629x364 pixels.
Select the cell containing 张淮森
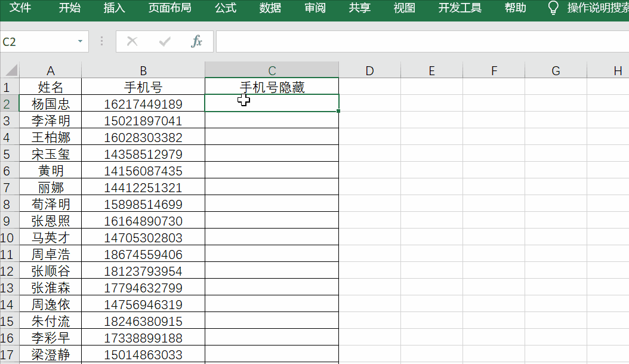pyautogui.click(x=51, y=288)
